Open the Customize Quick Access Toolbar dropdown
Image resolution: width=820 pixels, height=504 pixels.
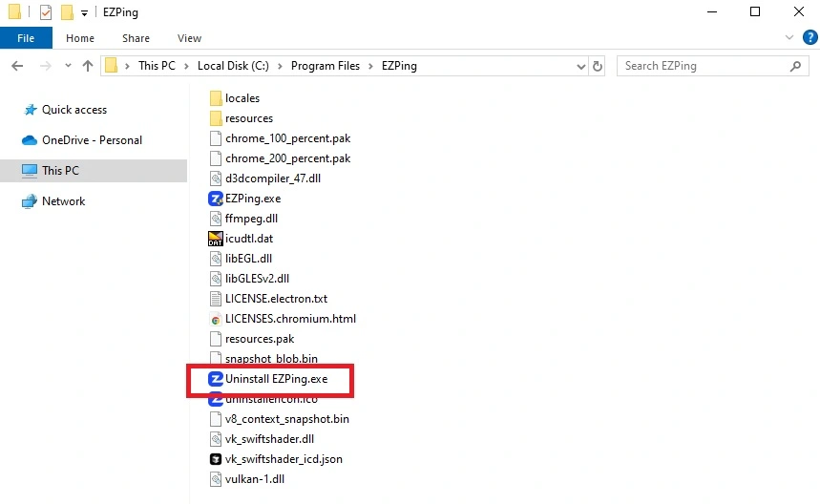pos(84,12)
